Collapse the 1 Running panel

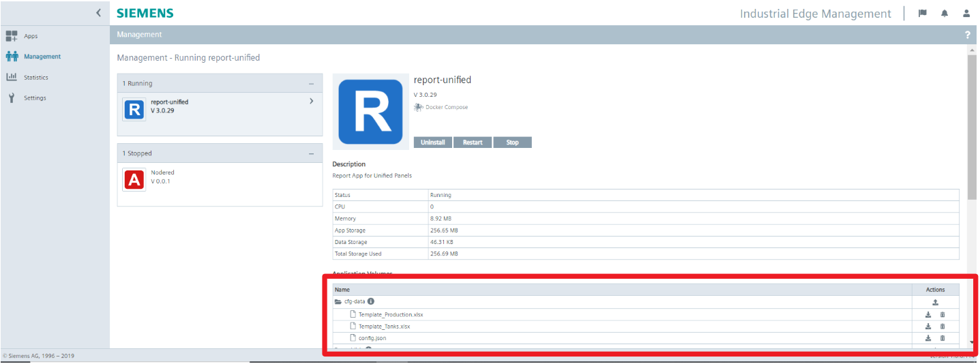click(x=311, y=84)
